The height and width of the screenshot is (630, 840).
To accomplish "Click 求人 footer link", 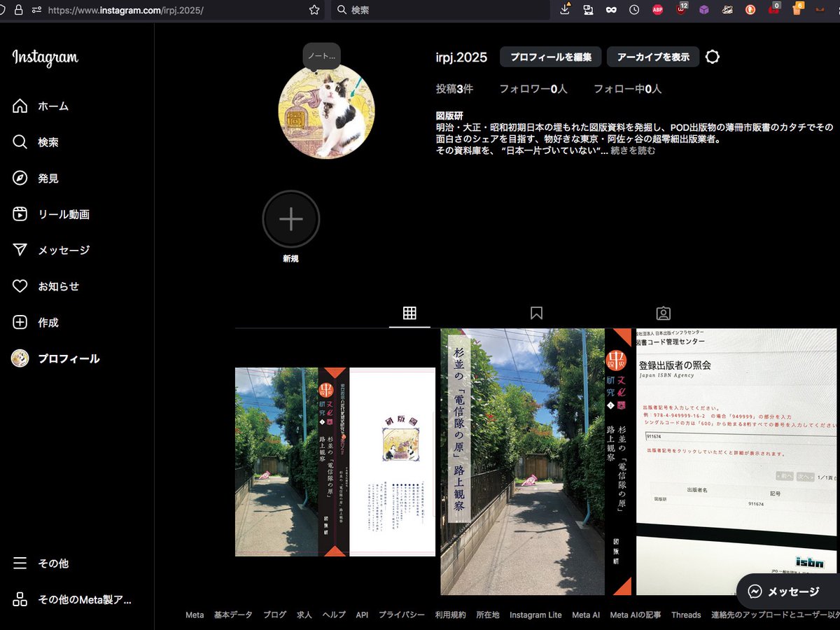I will click(x=304, y=615).
